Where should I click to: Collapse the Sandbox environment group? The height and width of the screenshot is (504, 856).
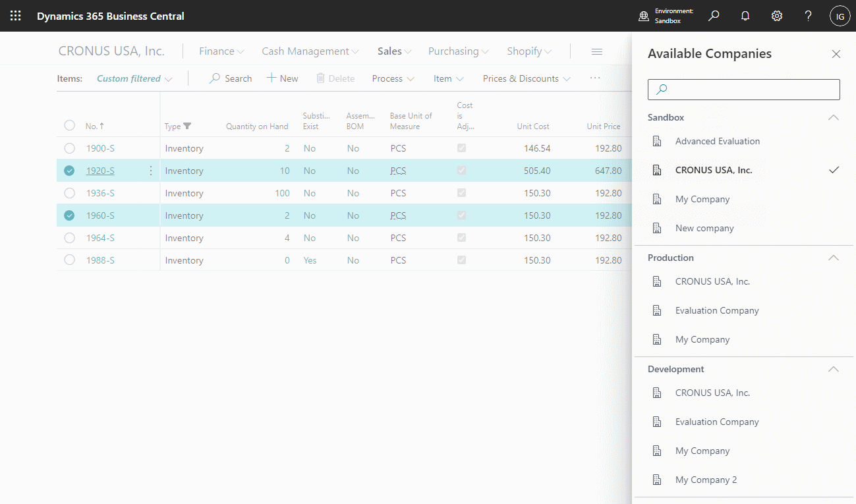[834, 117]
